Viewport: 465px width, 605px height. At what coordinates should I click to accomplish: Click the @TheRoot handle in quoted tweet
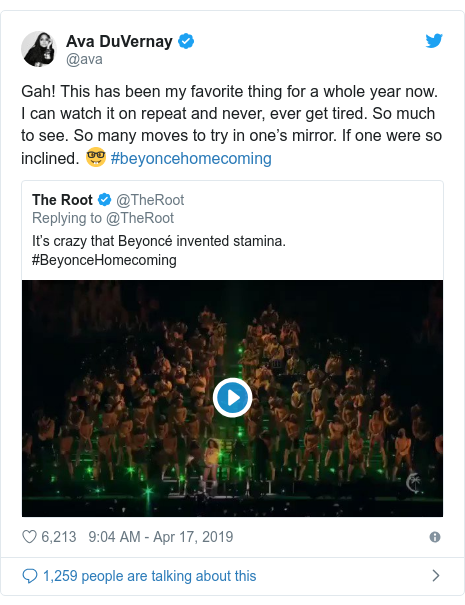pos(150,200)
